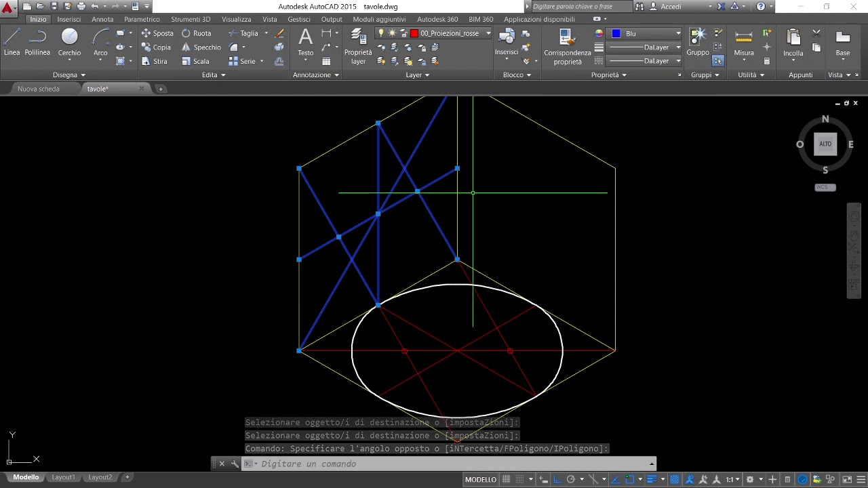Select the Polilinea tool
Viewport: 868px width, 488px height.
(x=37, y=42)
